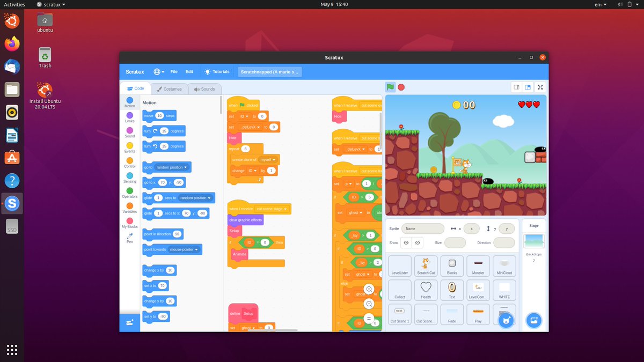Select the WHITE sprite
Image resolution: width=644 pixels, height=362 pixels.
coord(504,290)
